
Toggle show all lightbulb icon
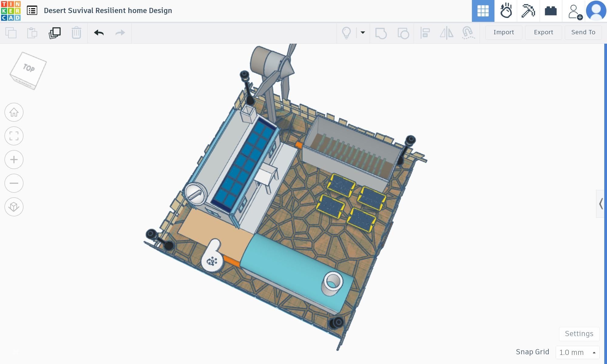coord(346,32)
